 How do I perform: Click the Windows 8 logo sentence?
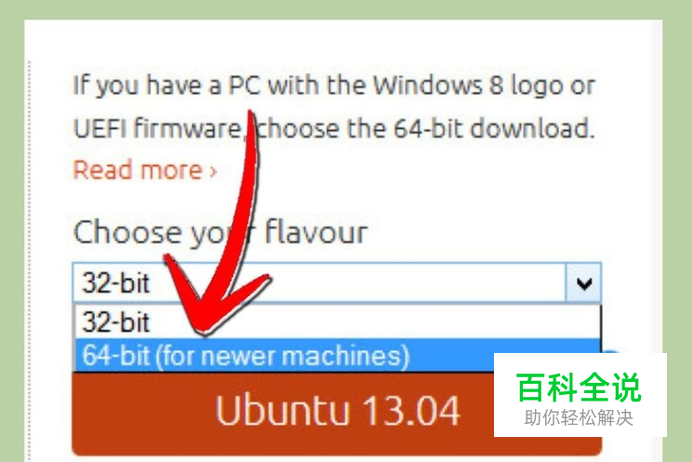(334, 86)
